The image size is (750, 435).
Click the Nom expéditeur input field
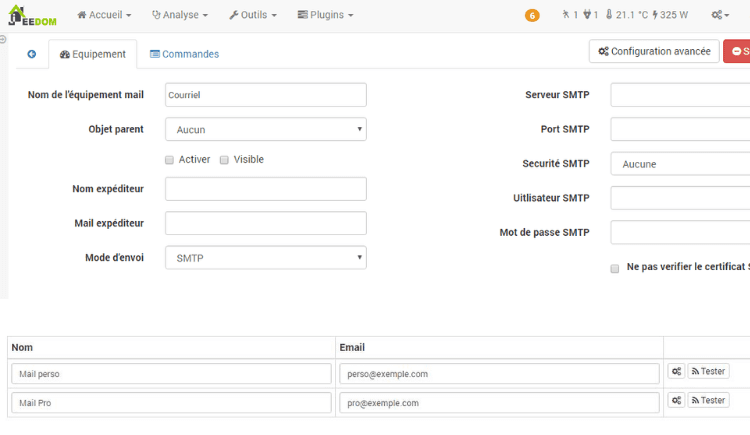[265, 189]
